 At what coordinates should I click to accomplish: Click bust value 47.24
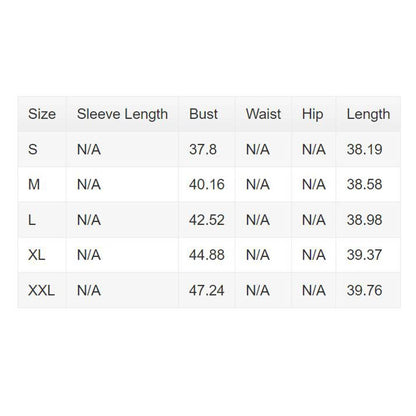coord(207,290)
